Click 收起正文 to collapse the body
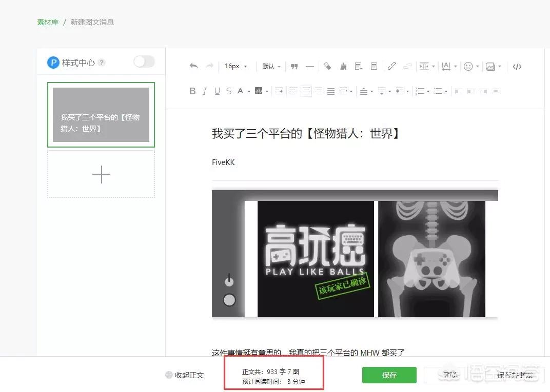This screenshot has height=392, width=550. click(x=185, y=375)
